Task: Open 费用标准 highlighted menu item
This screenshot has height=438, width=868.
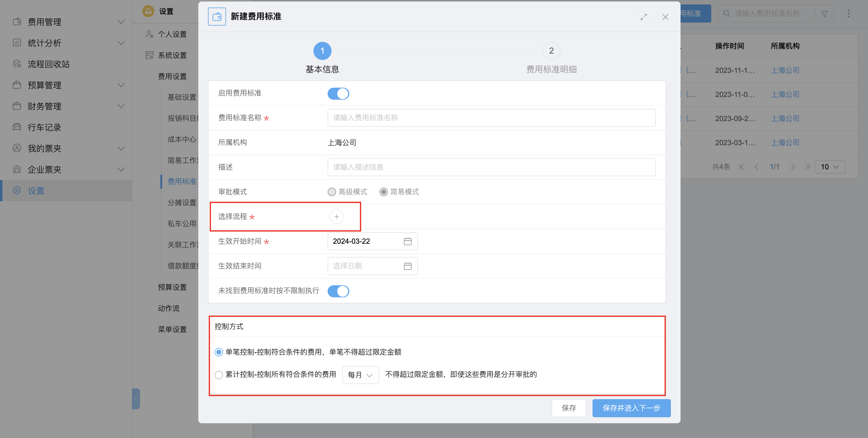Action: (182, 182)
